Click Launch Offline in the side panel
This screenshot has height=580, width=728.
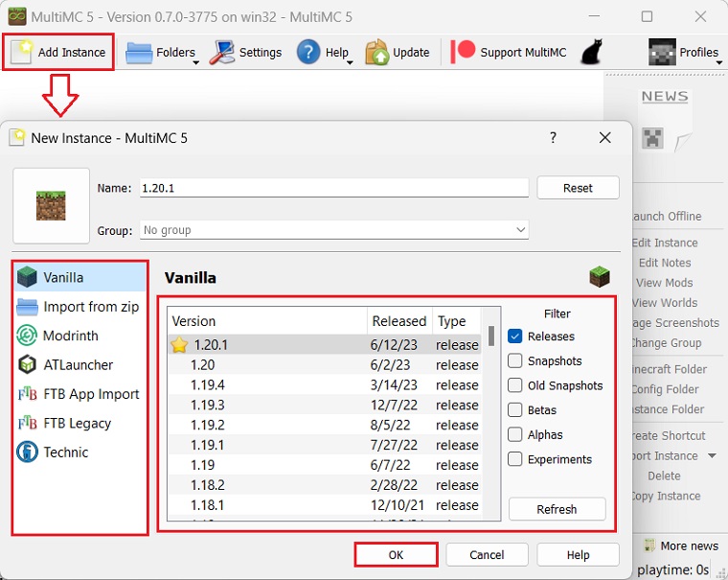coord(667,216)
